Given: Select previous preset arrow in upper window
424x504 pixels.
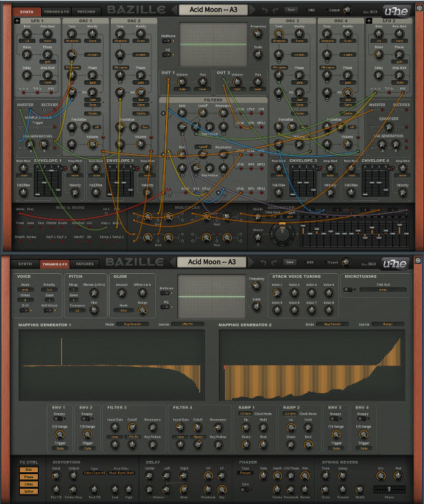Looking at the screenshot, I should 174,10.
